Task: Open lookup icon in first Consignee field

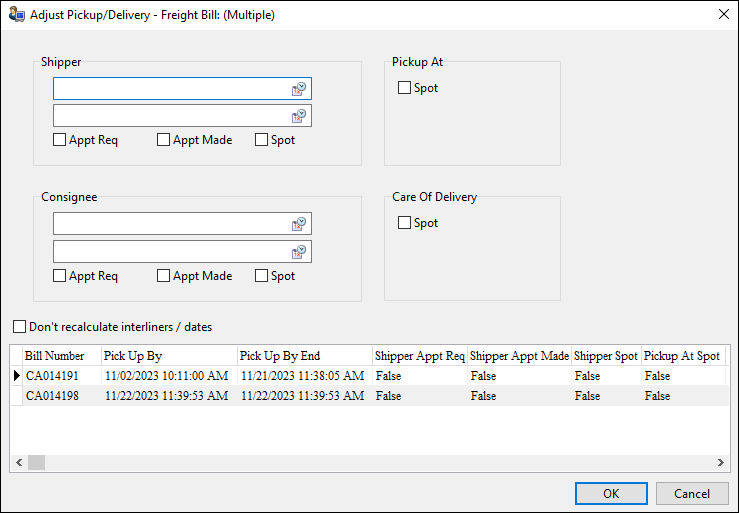Action: 300,224
